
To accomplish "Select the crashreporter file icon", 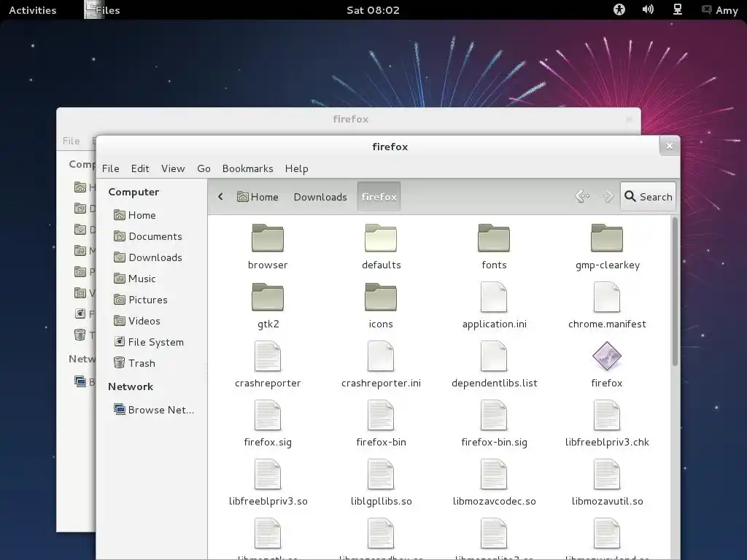I will tap(267, 356).
